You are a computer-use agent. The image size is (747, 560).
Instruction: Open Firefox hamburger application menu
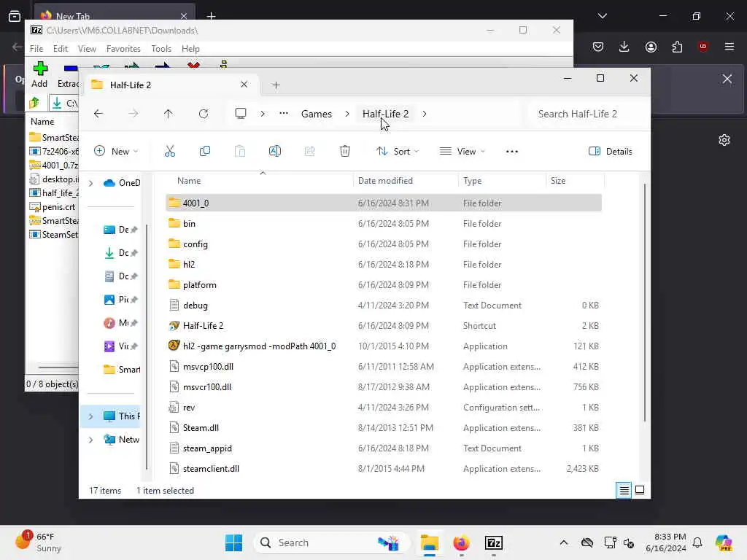[729, 47]
